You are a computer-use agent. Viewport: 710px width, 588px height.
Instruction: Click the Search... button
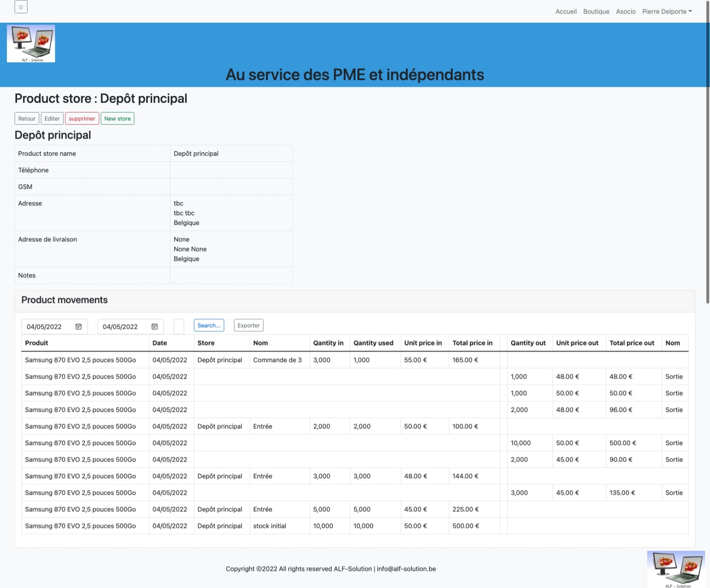click(209, 325)
